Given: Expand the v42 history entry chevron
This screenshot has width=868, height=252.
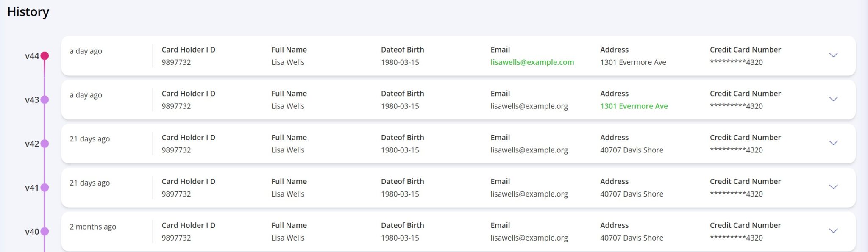Looking at the screenshot, I should click(x=833, y=143).
